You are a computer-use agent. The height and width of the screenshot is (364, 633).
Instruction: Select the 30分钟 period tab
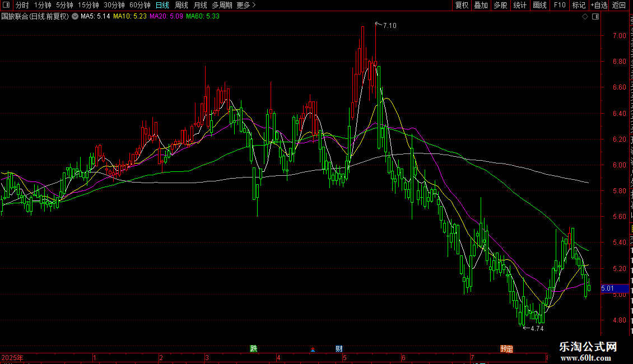[114, 5]
